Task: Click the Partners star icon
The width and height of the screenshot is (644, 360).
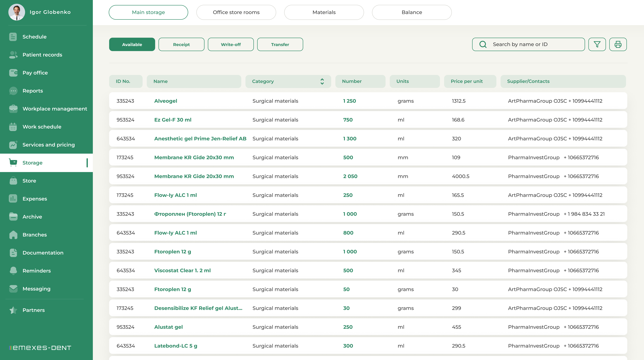Action: tap(13, 310)
